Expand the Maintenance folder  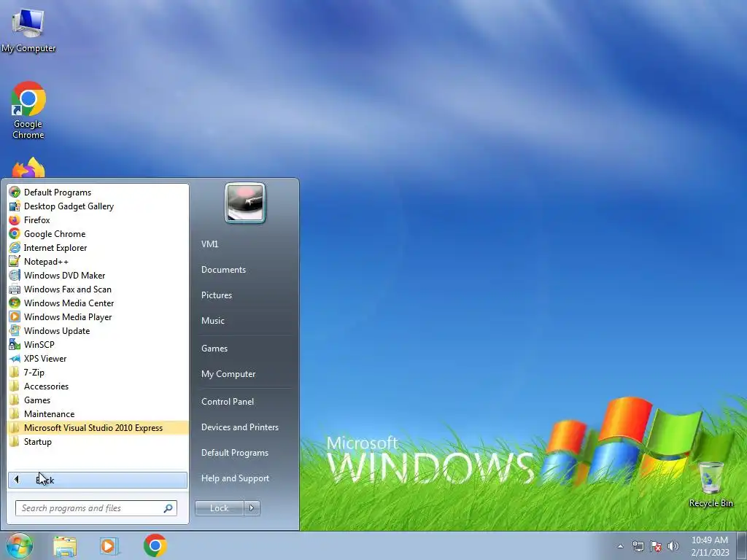click(x=98, y=414)
